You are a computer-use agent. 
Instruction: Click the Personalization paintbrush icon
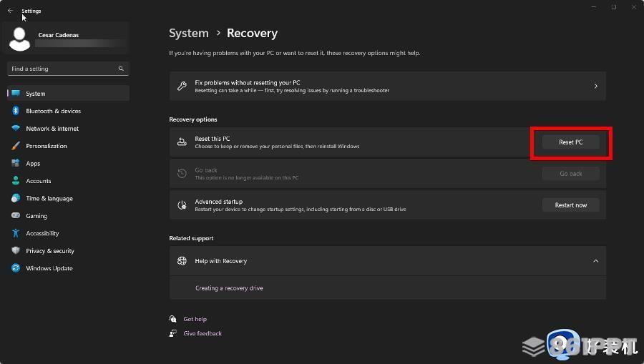(x=16, y=146)
